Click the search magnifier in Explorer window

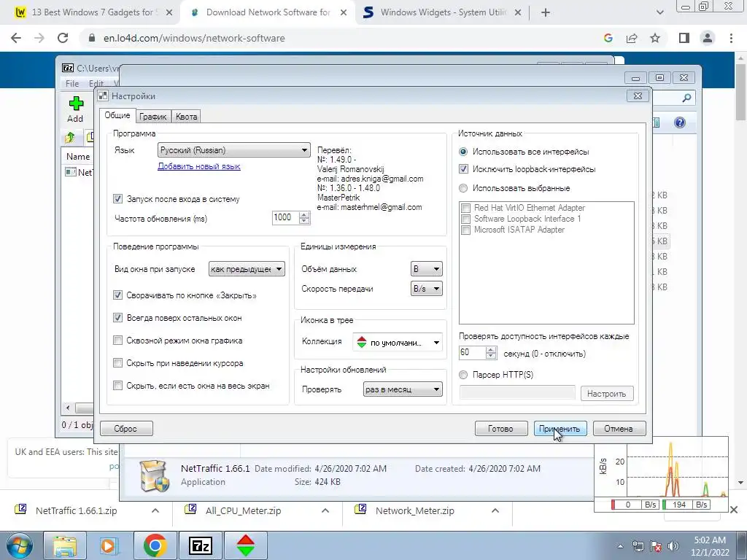click(x=686, y=98)
